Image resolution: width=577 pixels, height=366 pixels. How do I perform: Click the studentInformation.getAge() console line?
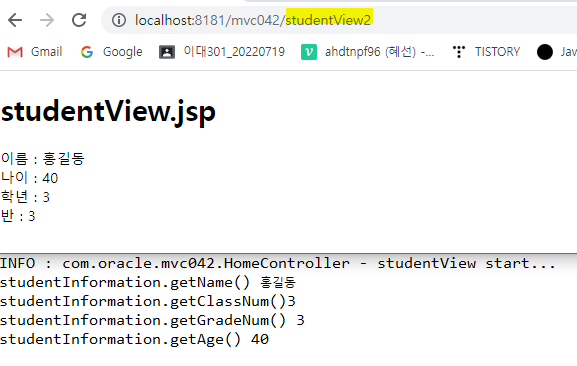click(x=135, y=340)
